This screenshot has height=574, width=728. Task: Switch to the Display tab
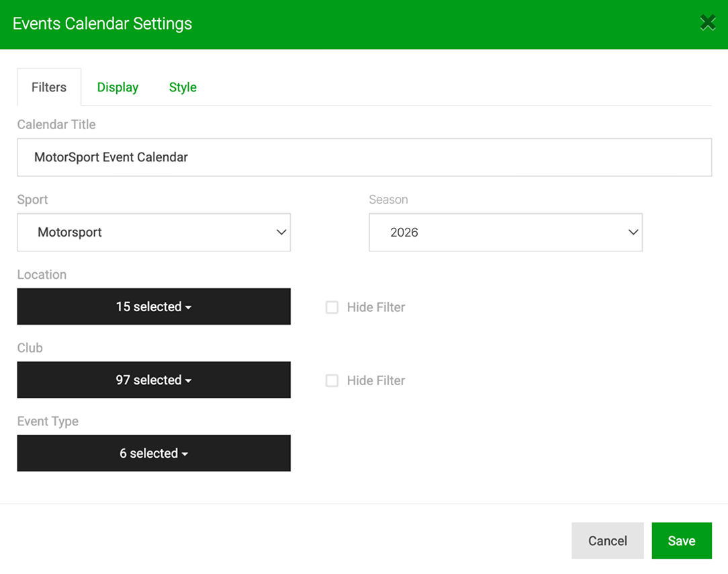pos(118,87)
